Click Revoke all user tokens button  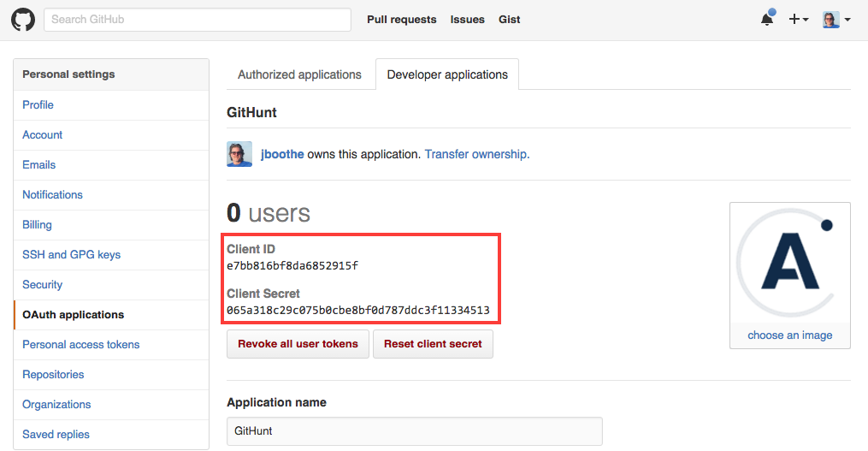[x=298, y=343]
